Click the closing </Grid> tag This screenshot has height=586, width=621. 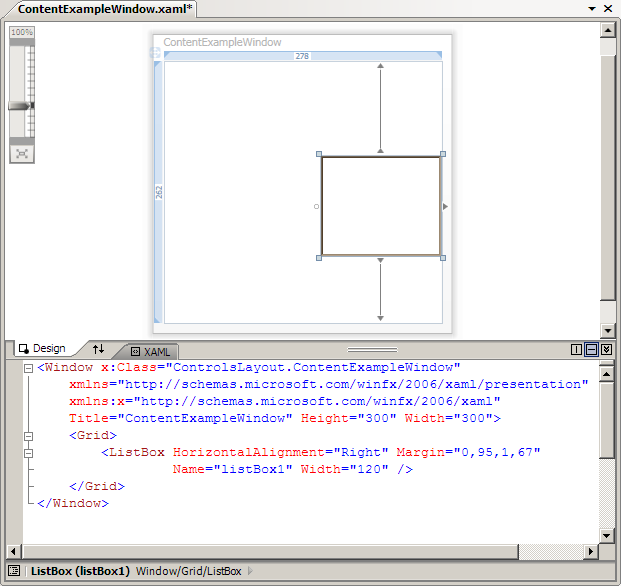(97, 486)
